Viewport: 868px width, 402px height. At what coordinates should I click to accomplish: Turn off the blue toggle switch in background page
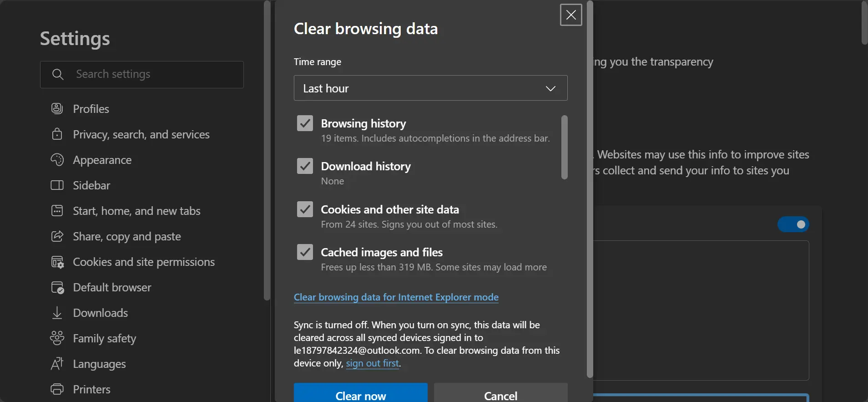pos(793,224)
